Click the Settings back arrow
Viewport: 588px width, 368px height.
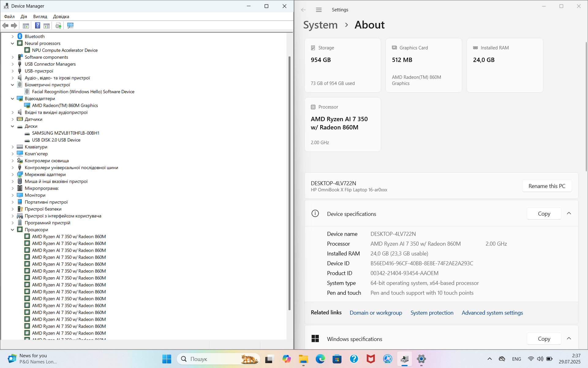click(x=303, y=10)
